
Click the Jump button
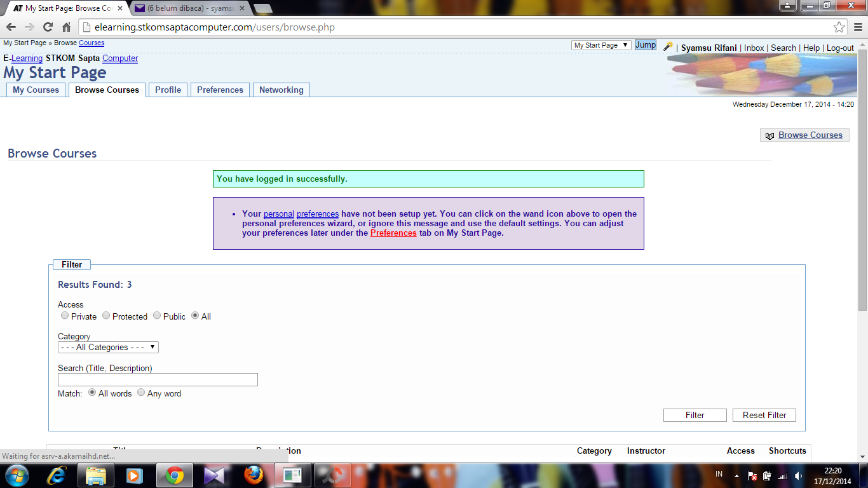coord(646,45)
